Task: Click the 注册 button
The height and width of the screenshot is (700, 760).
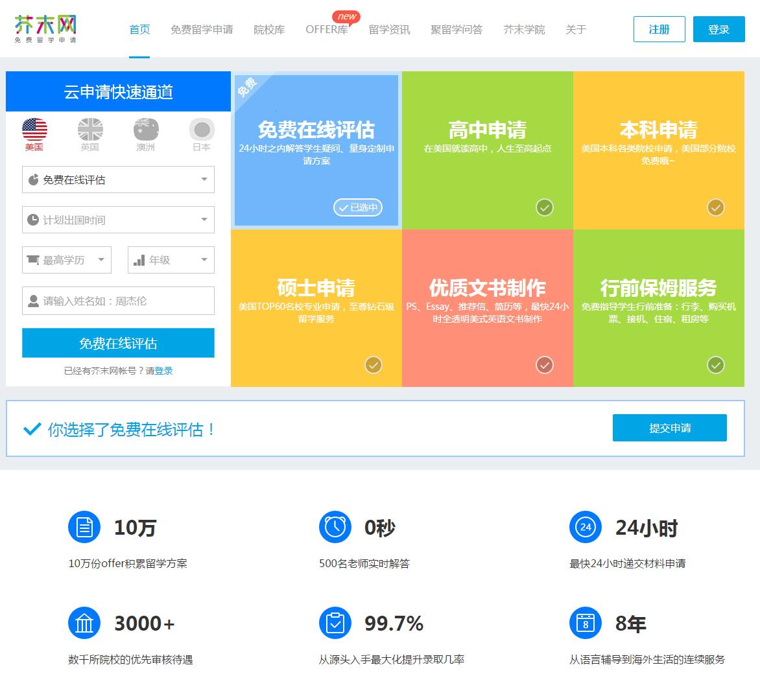Action: click(659, 29)
